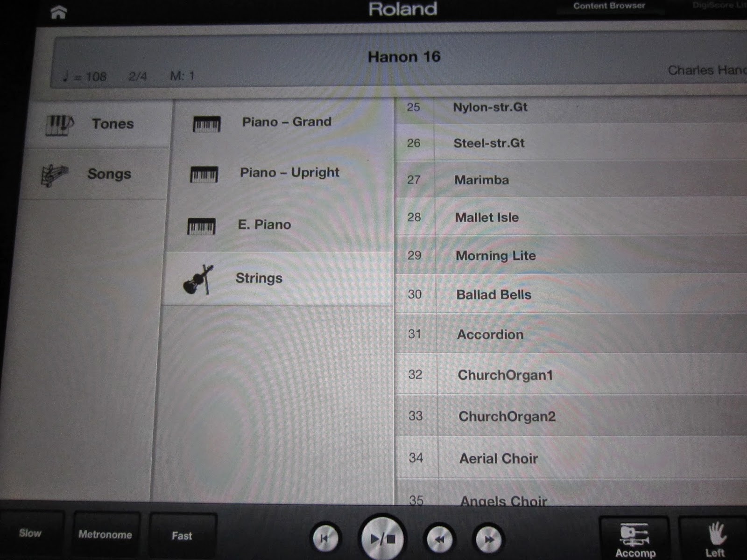Select tone 25 Nylon-str.Gt
This screenshot has height=560, width=747.
571,109
